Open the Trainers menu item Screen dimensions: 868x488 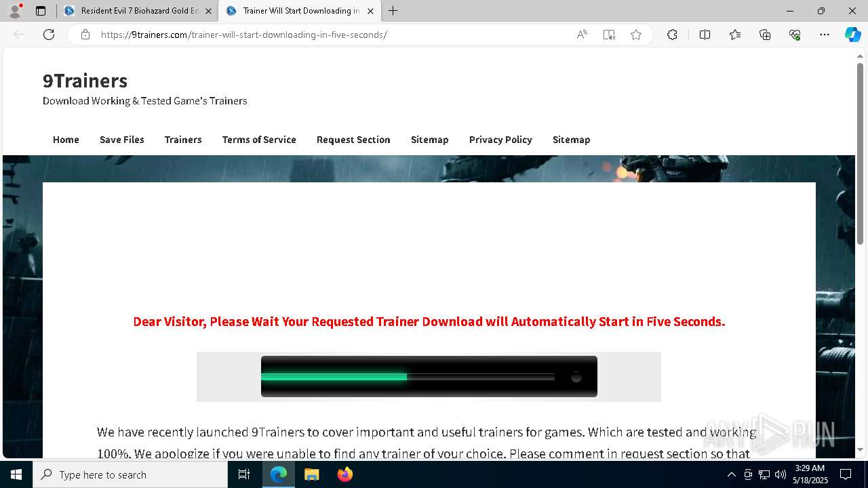pos(183,140)
